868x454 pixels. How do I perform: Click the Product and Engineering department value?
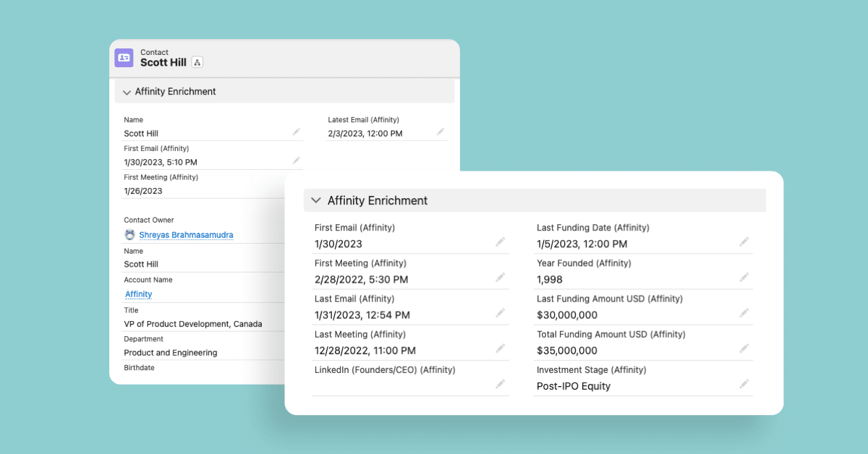(x=171, y=353)
